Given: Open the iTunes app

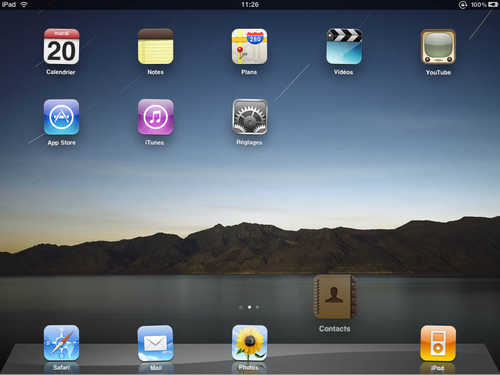Looking at the screenshot, I should (156, 117).
